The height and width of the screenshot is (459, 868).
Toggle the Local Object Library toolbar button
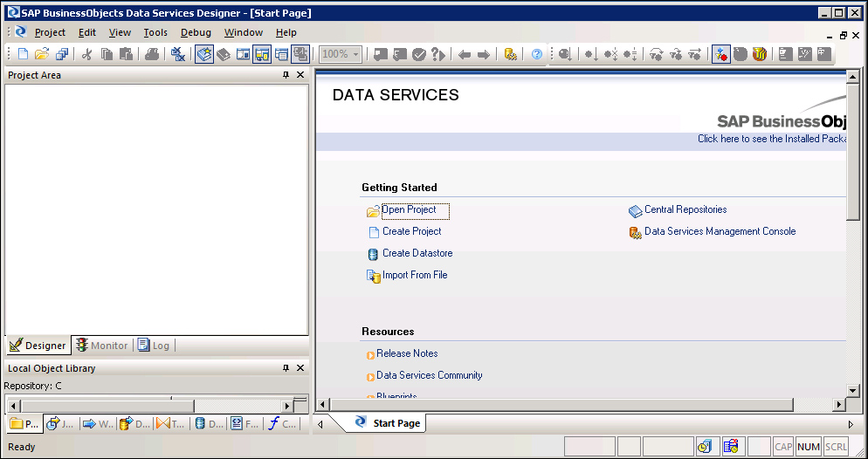tap(204, 54)
